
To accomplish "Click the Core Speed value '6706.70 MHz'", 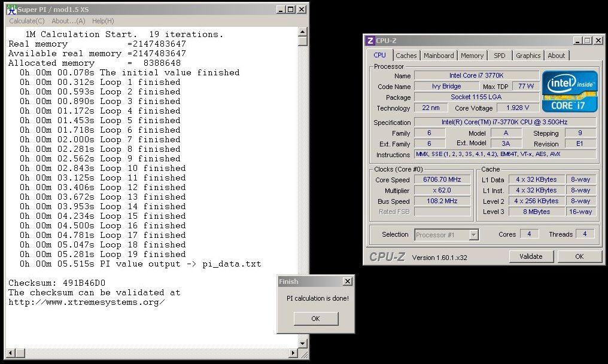I will pyautogui.click(x=442, y=179).
